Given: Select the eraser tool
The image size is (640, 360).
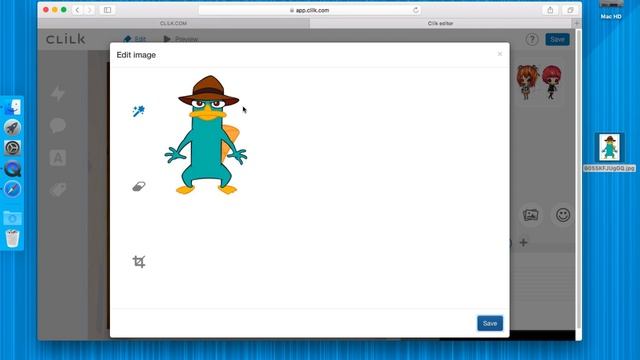Looking at the screenshot, I should pyautogui.click(x=139, y=187).
